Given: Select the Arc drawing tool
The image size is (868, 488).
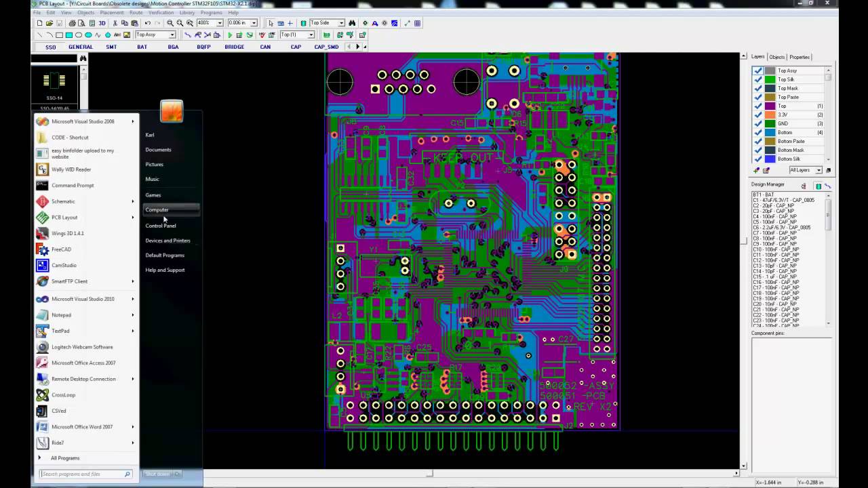Looking at the screenshot, I should click(x=50, y=35).
